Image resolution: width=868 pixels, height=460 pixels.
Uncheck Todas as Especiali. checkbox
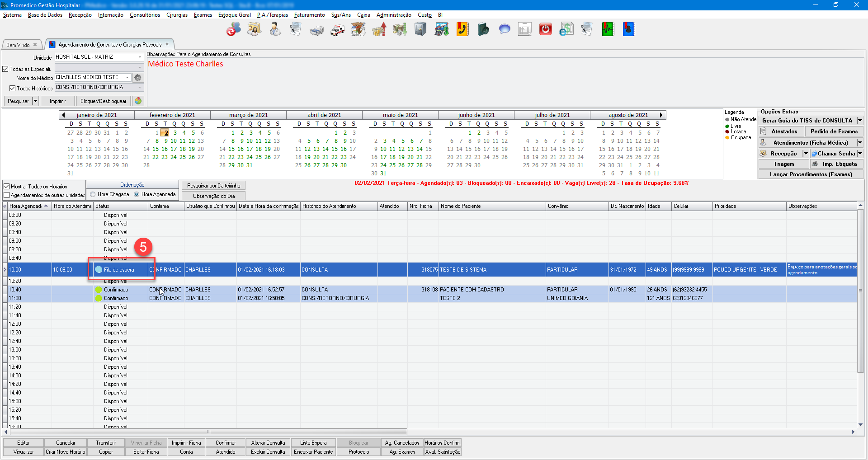[6, 69]
